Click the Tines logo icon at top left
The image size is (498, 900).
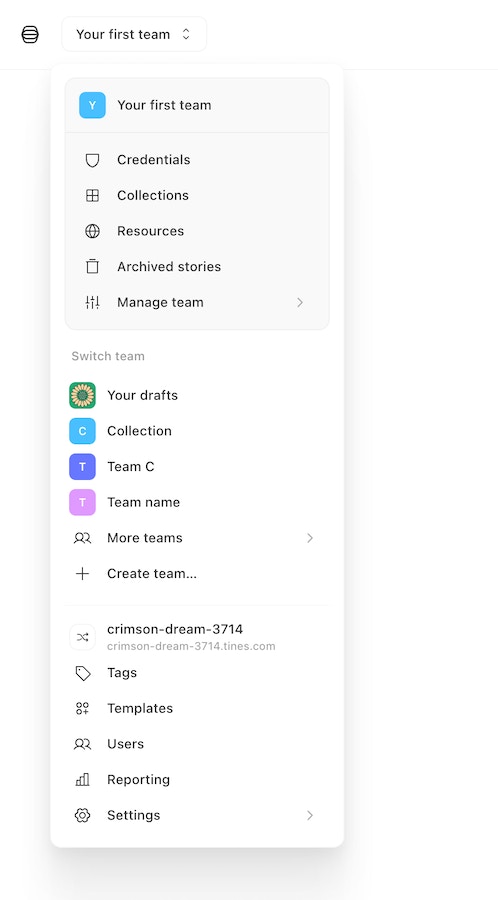coord(30,34)
